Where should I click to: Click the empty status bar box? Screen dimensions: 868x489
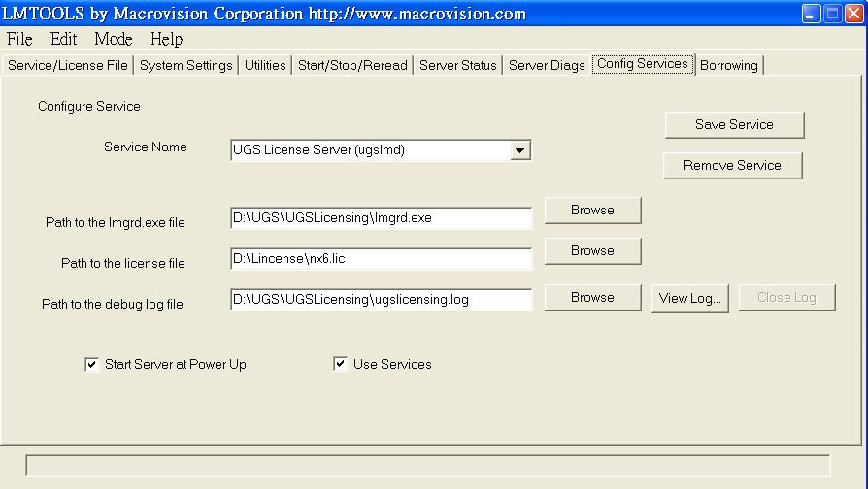(428, 466)
